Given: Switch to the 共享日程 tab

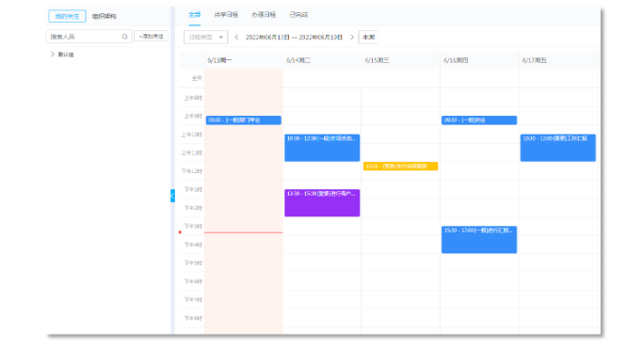Looking at the screenshot, I should click(226, 15).
